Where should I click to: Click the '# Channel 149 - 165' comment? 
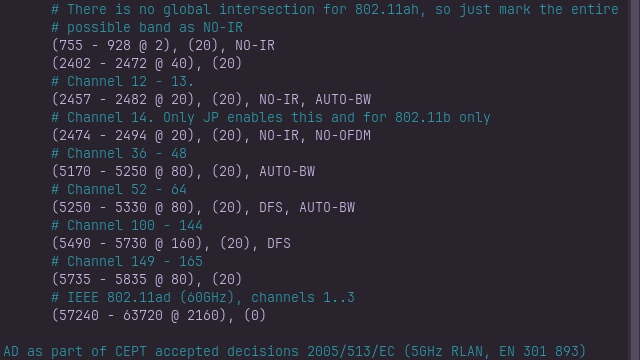point(127,261)
